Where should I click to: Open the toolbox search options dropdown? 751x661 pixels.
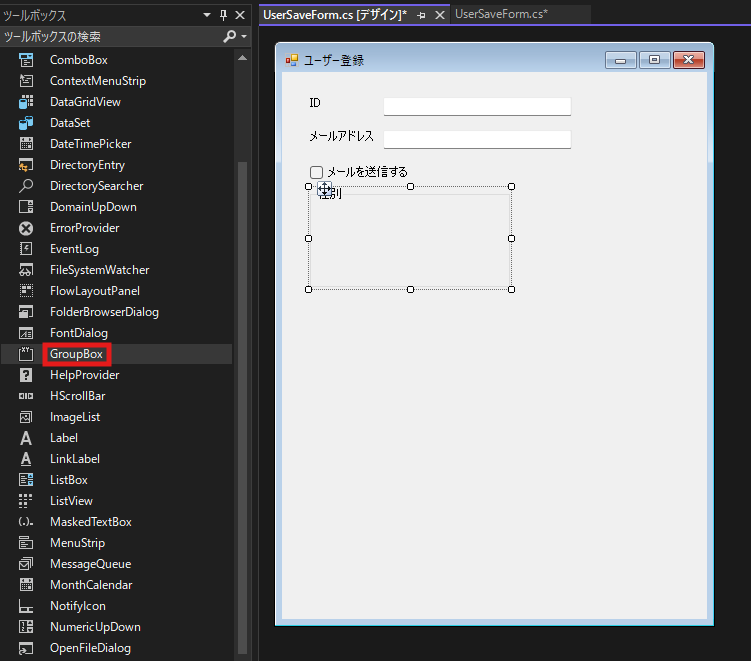[244, 36]
